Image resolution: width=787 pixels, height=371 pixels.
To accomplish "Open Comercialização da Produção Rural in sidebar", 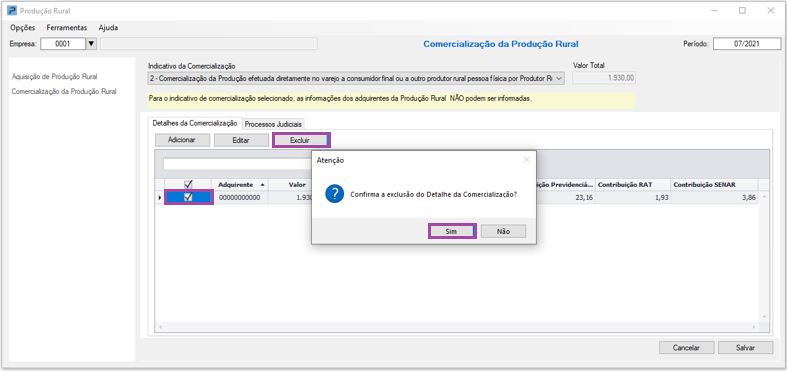I will pos(64,92).
